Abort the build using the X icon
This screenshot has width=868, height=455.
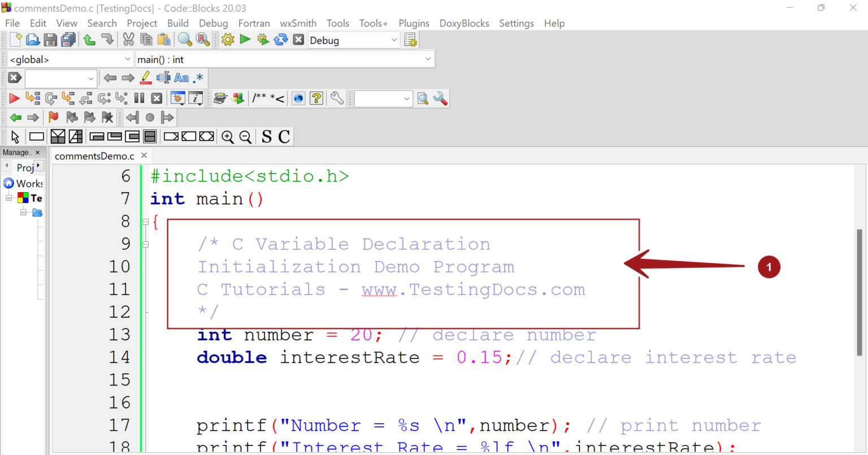[x=298, y=40]
